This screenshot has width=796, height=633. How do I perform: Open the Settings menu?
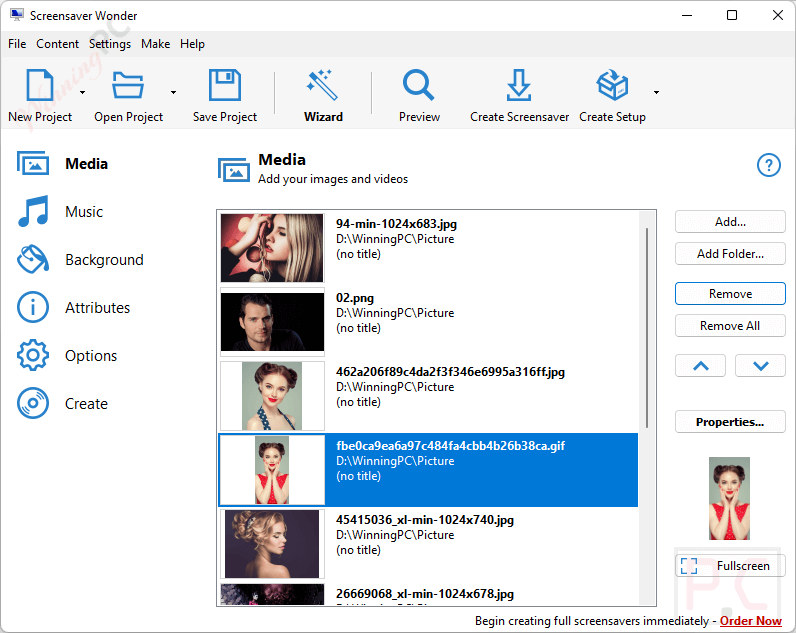pos(110,44)
